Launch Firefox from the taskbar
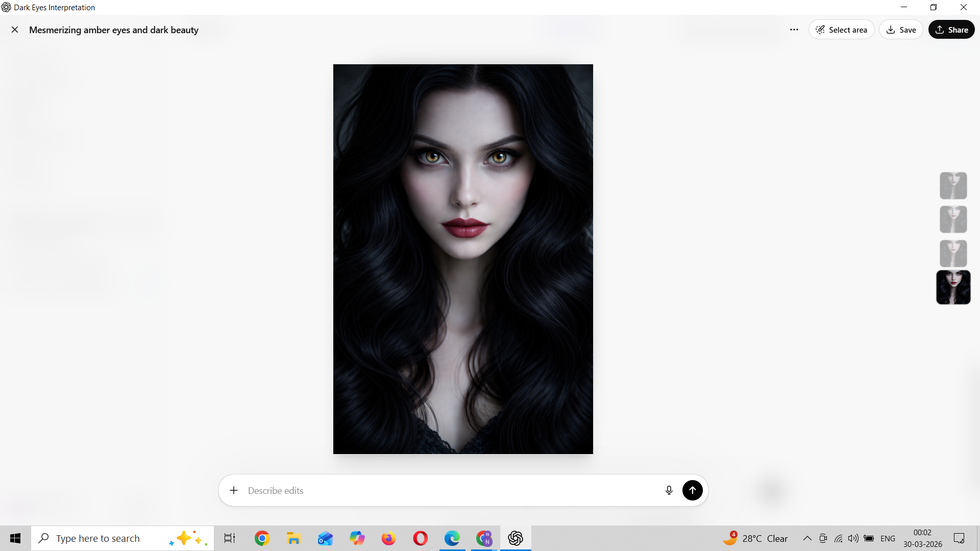The image size is (980, 551). coord(388,538)
